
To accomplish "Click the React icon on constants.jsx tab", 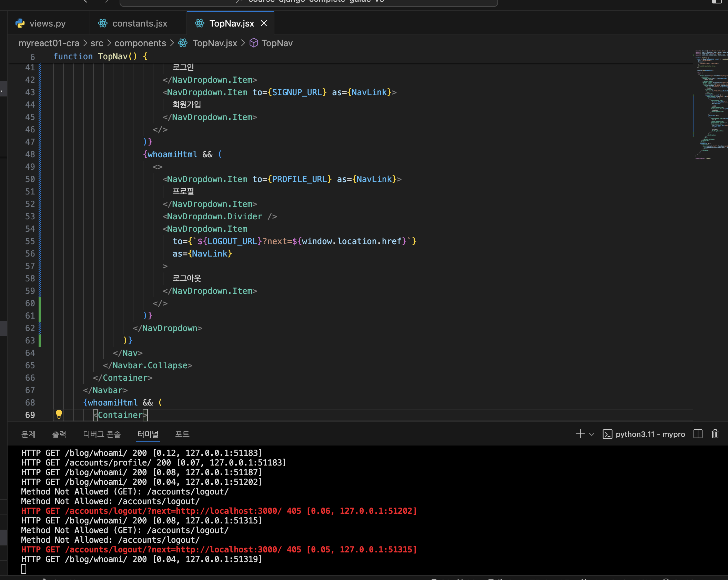I will pyautogui.click(x=103, y=23).
